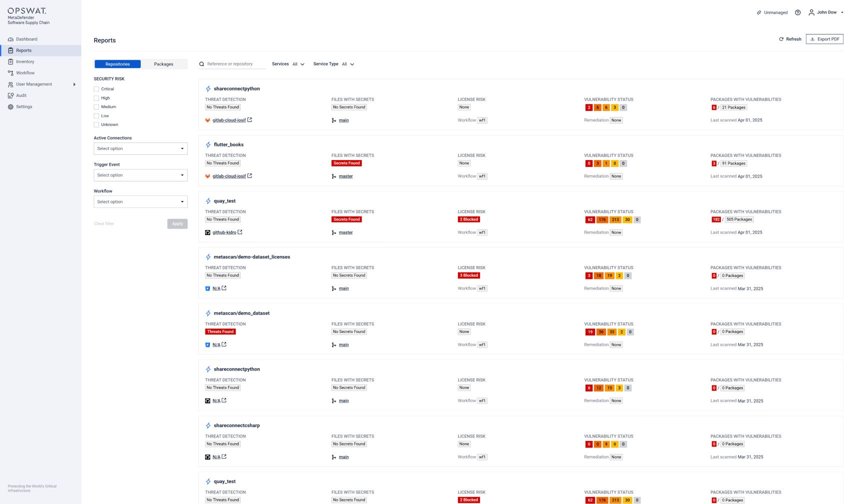This screenshot has width=856, height=504.
Task: Click the Workflow icon in the sidebar
Action: (x=10, y=72)
